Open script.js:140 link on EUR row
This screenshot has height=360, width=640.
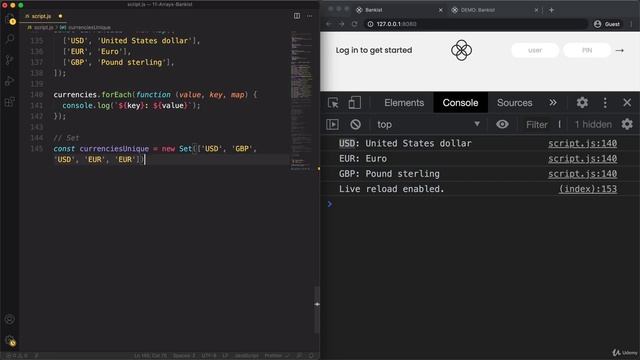click(582, 158)
